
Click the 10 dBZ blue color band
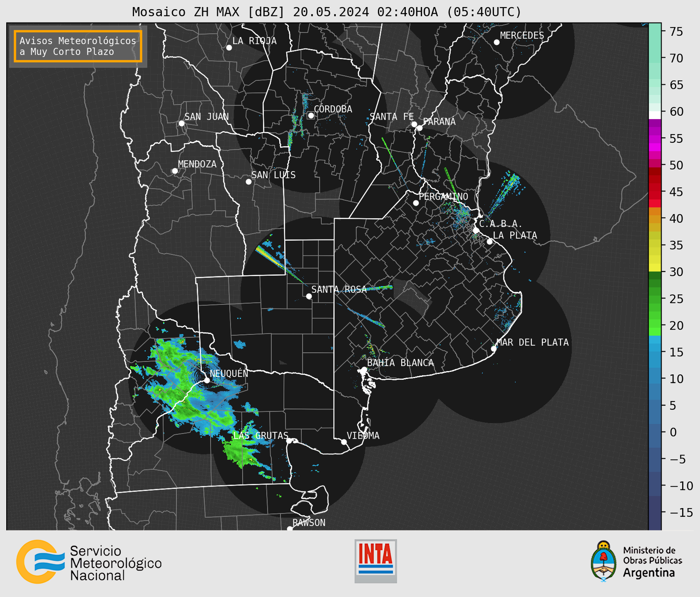click(x=655, y=379)
